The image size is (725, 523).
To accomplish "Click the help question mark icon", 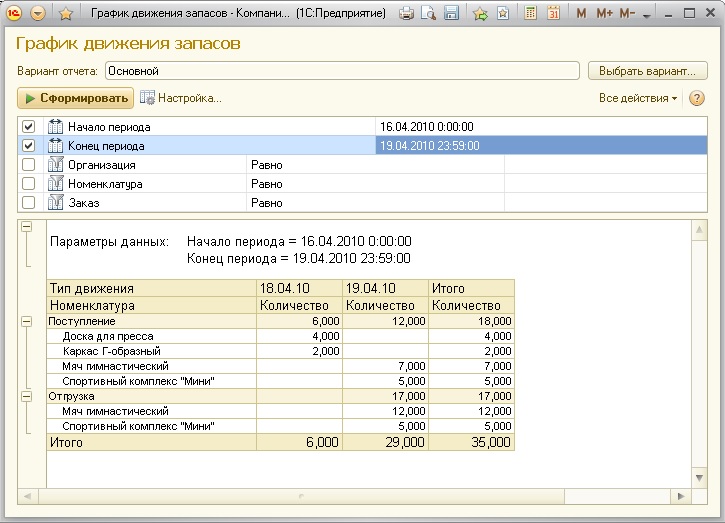I will click(697, 98).
